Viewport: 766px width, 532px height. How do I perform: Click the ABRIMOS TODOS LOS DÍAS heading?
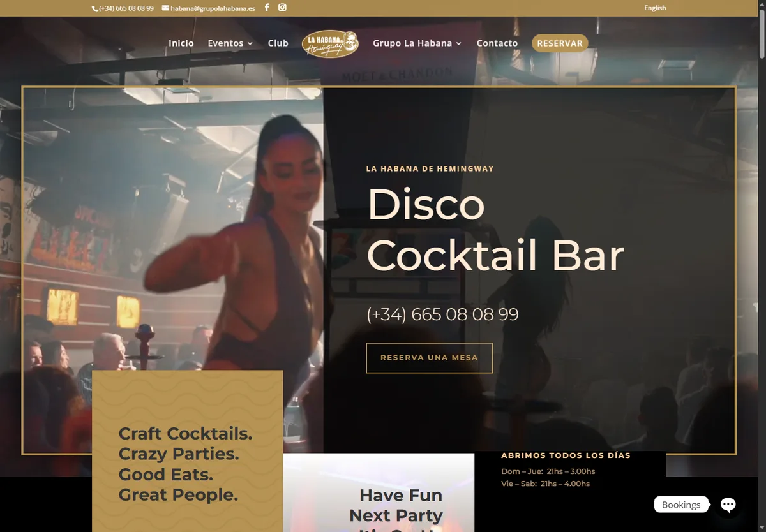click(x=566, y=455)
